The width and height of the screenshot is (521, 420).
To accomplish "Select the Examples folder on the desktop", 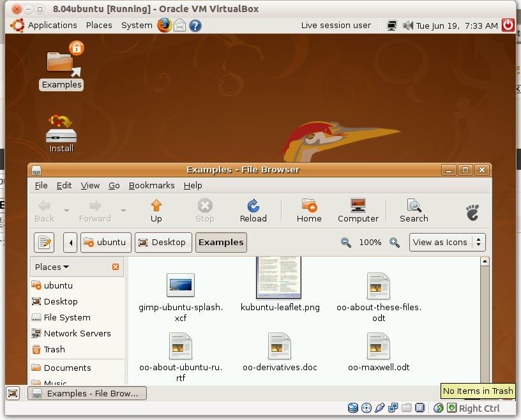I will tap(61, 66).
